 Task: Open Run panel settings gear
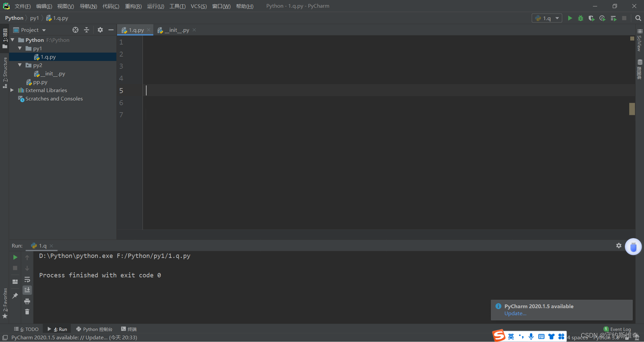[619, 246]
